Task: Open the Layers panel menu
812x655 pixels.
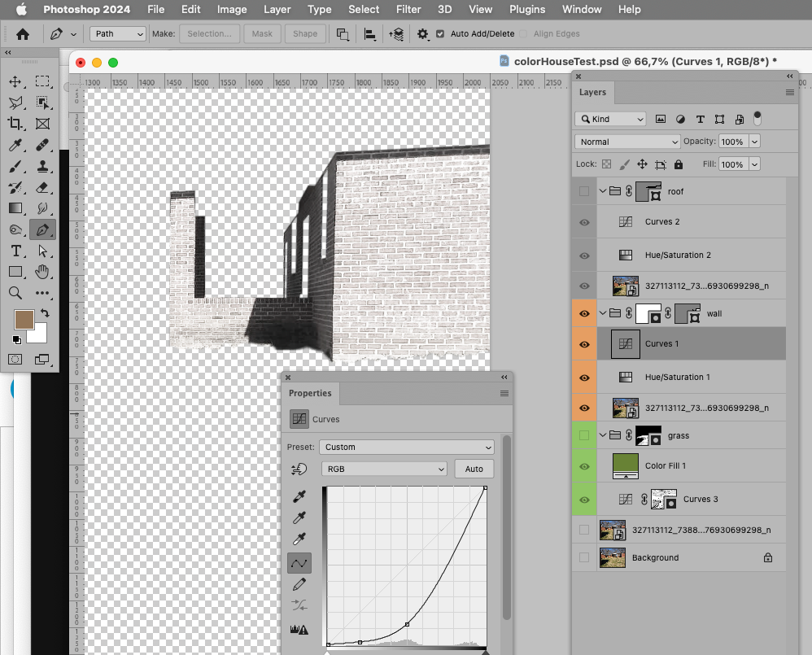Action: [x=788, y=92]
